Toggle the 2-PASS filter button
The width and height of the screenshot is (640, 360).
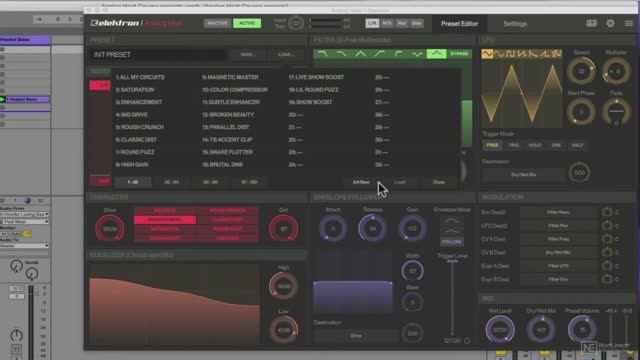point(459,54)
